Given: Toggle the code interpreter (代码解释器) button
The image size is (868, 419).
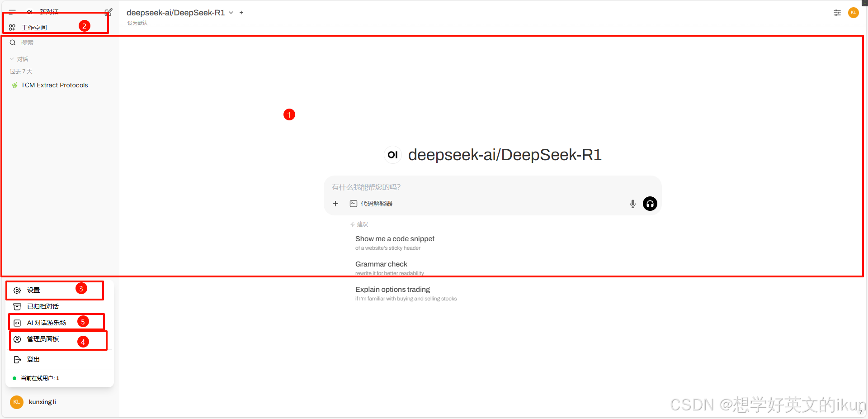Looking at the screenshot, I should [371, 204].
